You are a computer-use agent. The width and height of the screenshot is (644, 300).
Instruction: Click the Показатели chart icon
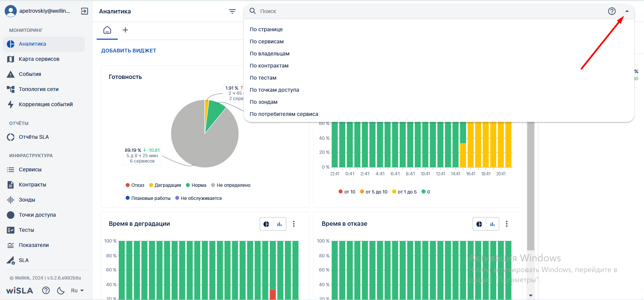point(11,245)
